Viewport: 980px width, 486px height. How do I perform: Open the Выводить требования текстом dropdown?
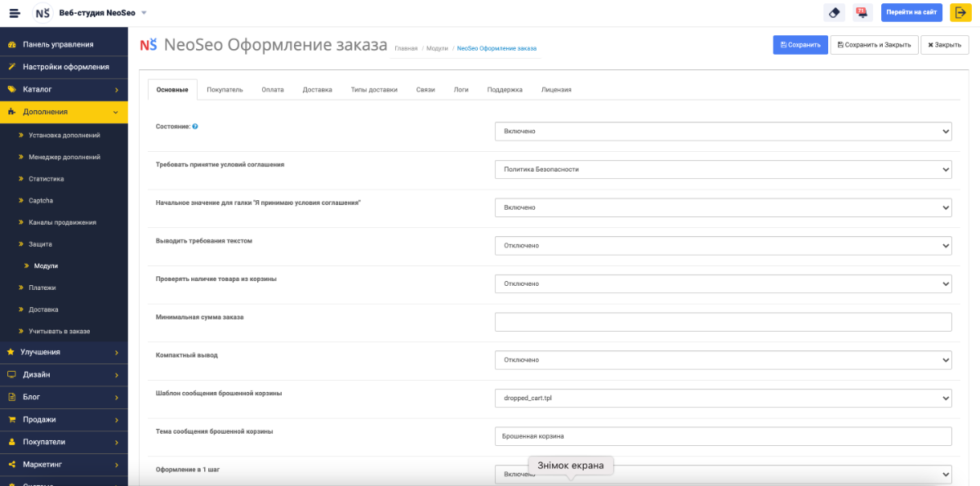tap(723, 245)
